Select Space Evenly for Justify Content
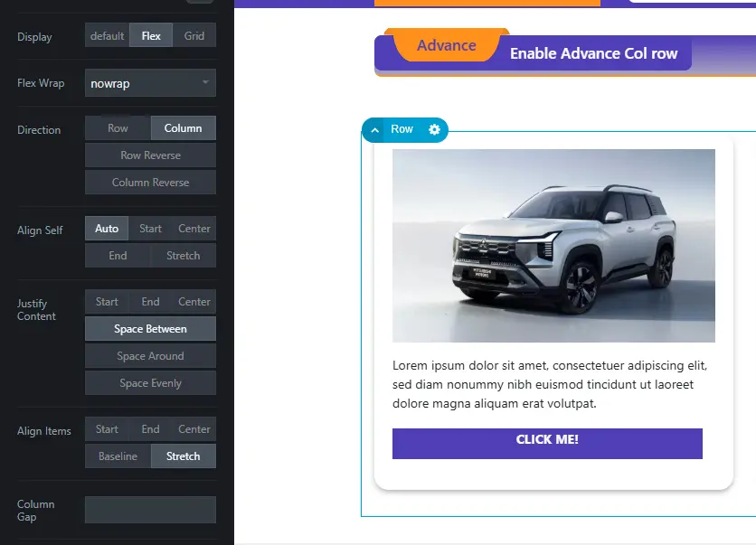The width and height of the screenshot is (756, 545). 150,382
